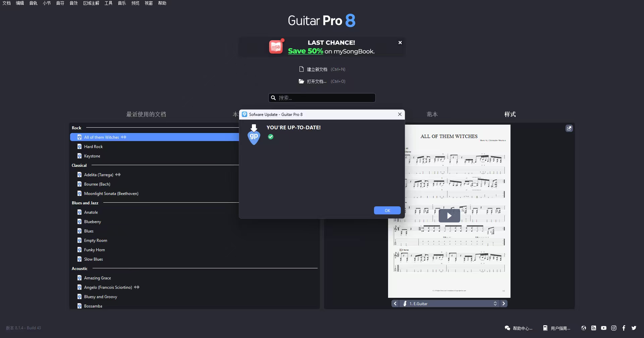
Task: Click the mySongBook promo icon
Action: point(276,47)
